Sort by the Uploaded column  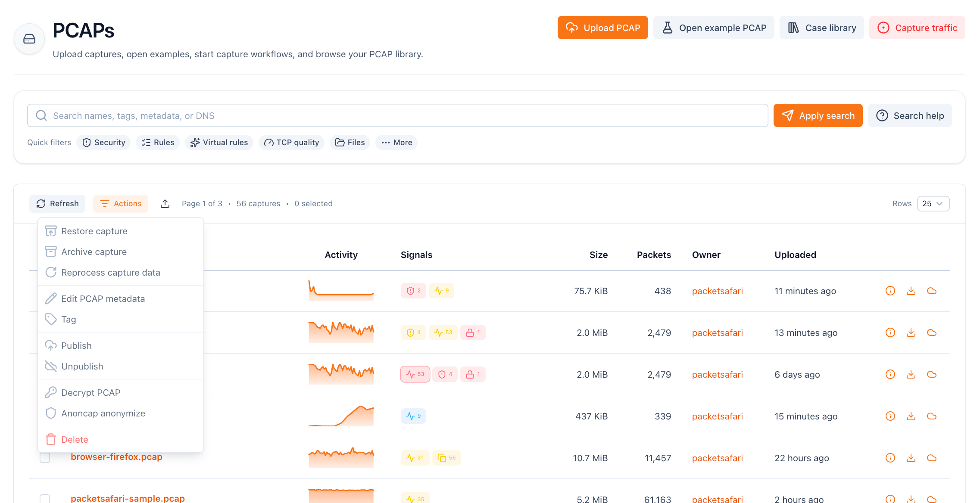click(795, 255)
